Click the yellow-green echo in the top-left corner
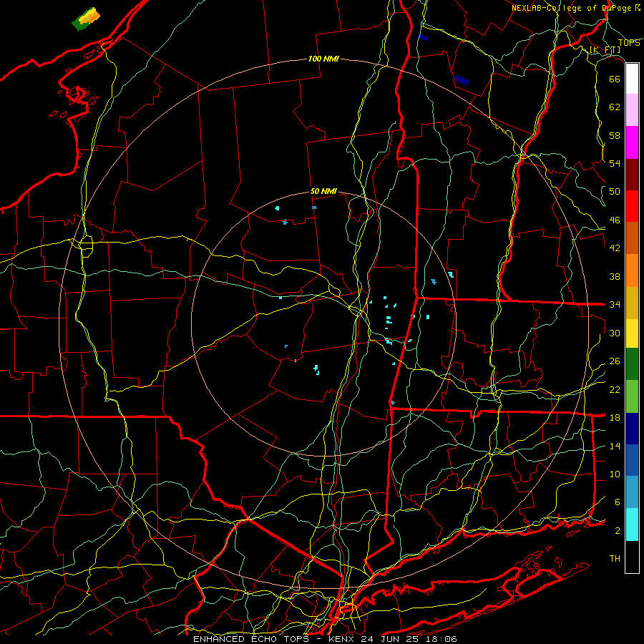This screenshot has width=644, height=644. coord(86,19)
